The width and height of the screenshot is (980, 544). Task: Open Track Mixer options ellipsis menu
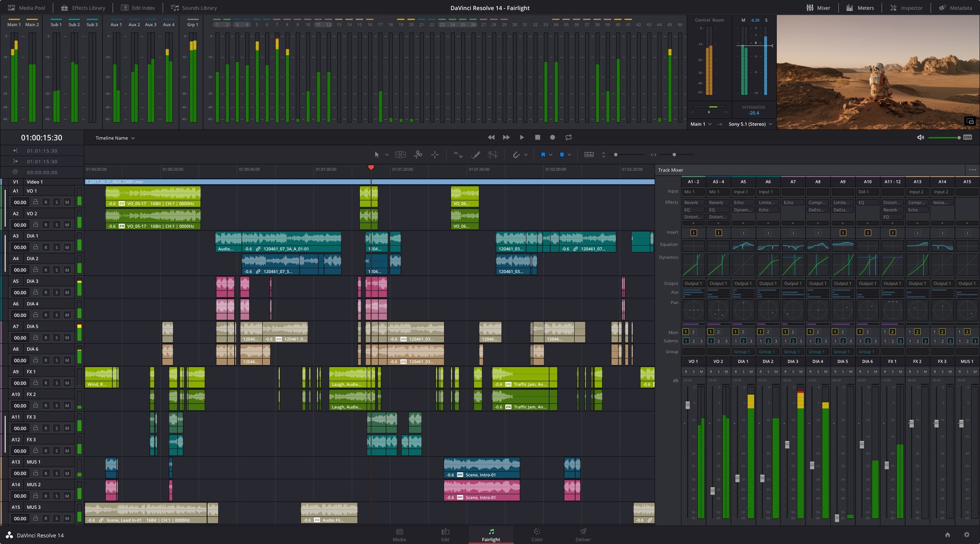tap(973, 170)
